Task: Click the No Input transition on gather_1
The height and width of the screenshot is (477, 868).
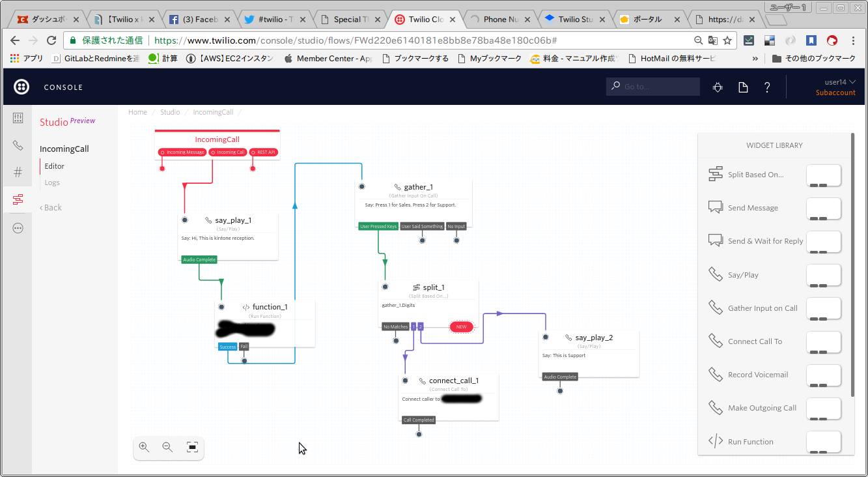Action: pos(456,226)
